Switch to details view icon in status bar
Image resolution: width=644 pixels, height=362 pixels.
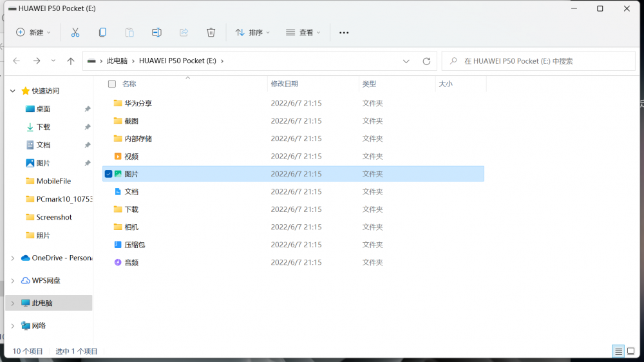pyautogui.click(x=618, y=351)
